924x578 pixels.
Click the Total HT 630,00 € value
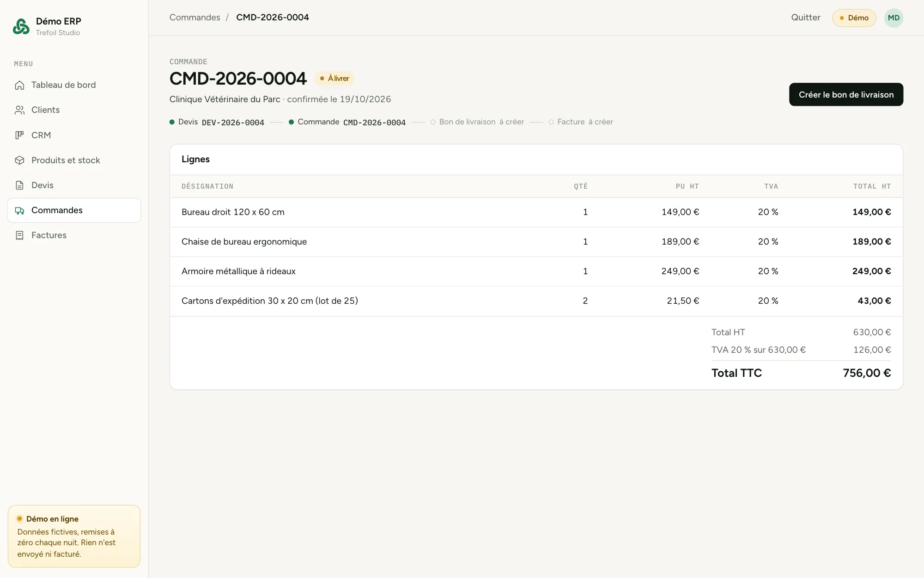[872, 332]
